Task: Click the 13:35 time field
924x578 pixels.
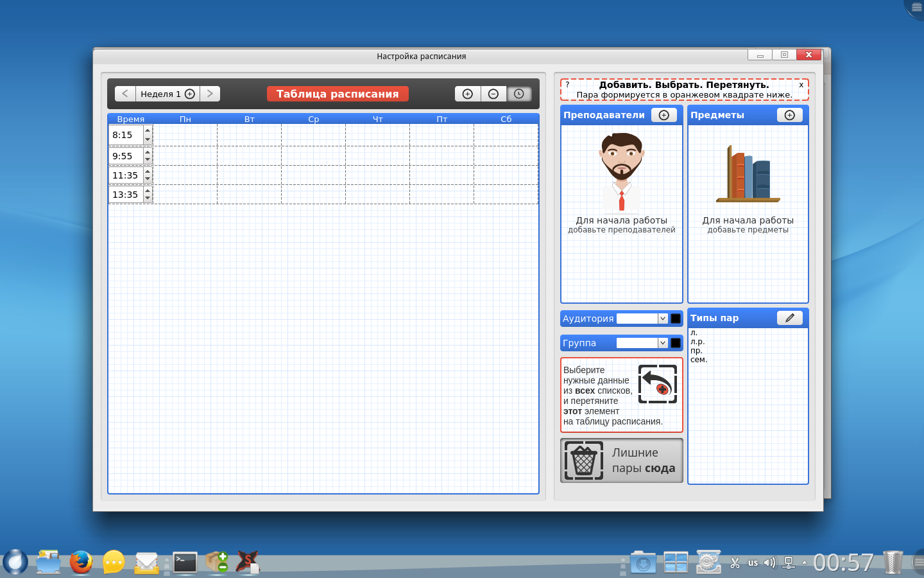Action: (x=126, y=195)
